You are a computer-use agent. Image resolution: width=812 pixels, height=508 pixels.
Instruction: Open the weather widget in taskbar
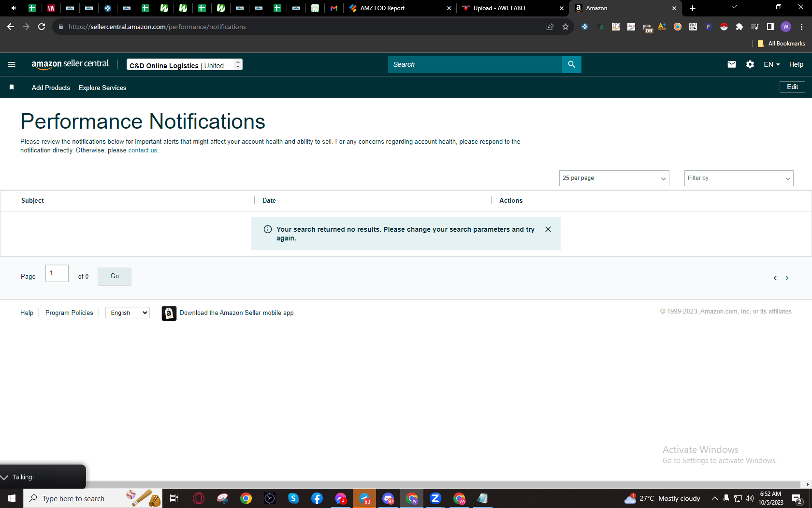point(662,498)
